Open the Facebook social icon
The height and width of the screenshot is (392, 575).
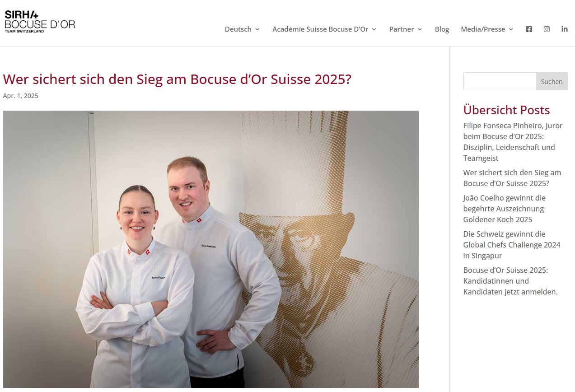529,29
